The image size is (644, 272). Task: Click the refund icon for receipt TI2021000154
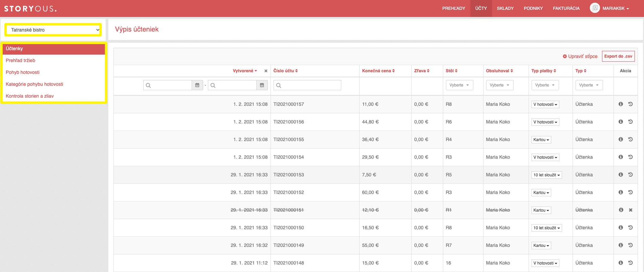[630, 157]
